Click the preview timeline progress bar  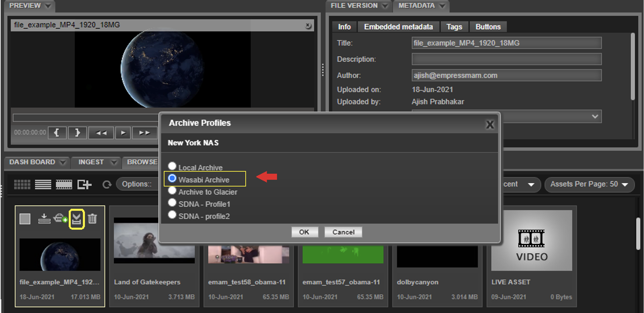tap(86, 118)
